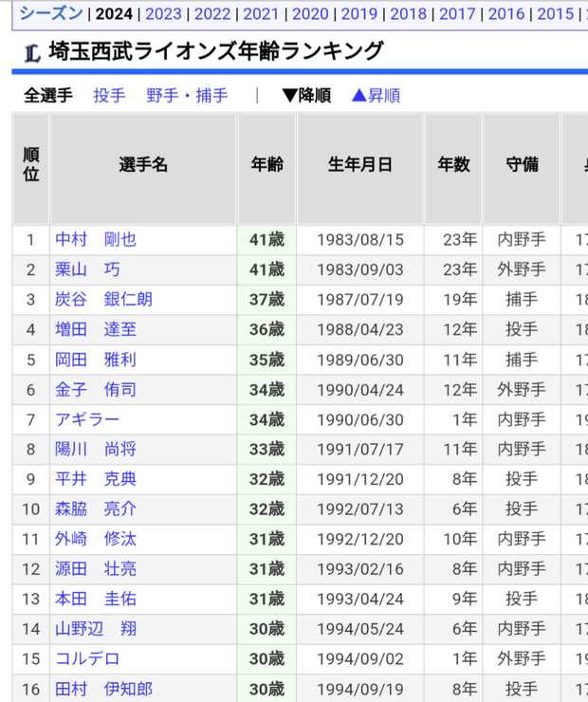The image size is (588, 702).
Task: Switch to the 野手・捕手 filter
Action: (187, 95)
